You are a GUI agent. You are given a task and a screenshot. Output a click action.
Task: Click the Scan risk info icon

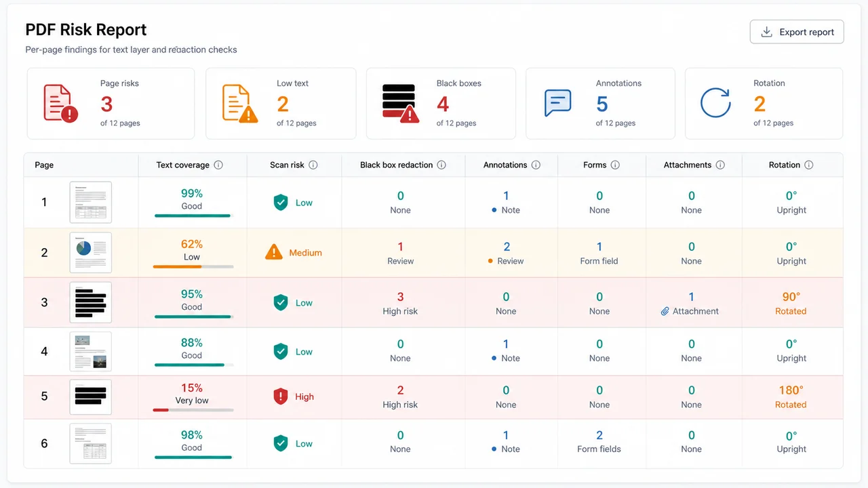pos(313,165)
